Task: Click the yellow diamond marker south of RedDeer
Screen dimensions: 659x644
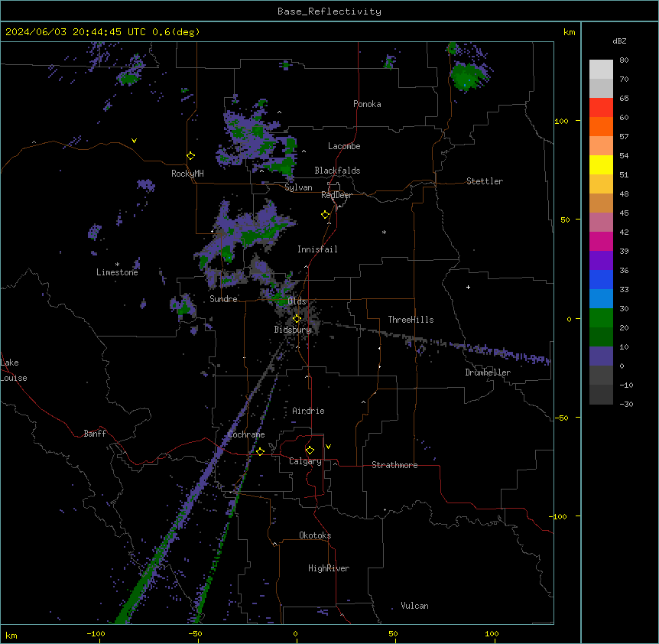Action: point(326,215)
